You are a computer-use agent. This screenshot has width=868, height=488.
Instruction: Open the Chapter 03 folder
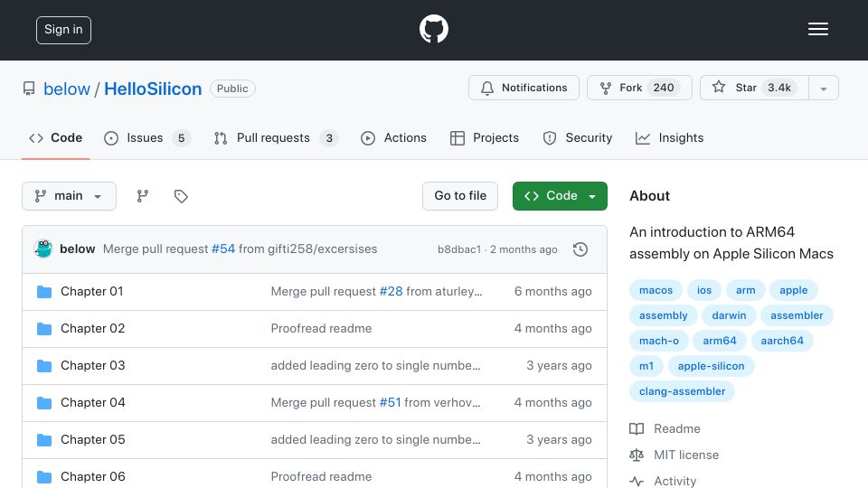point(92,366)
